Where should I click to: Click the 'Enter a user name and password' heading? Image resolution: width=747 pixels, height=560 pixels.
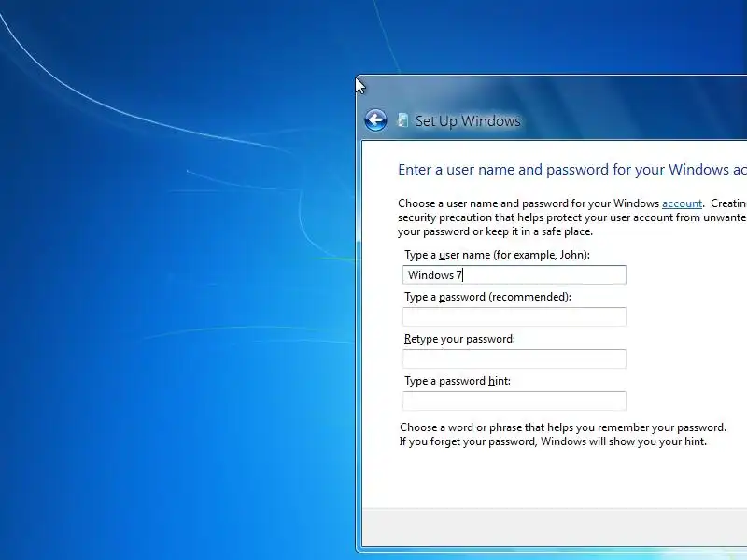(x=572, y=170)
